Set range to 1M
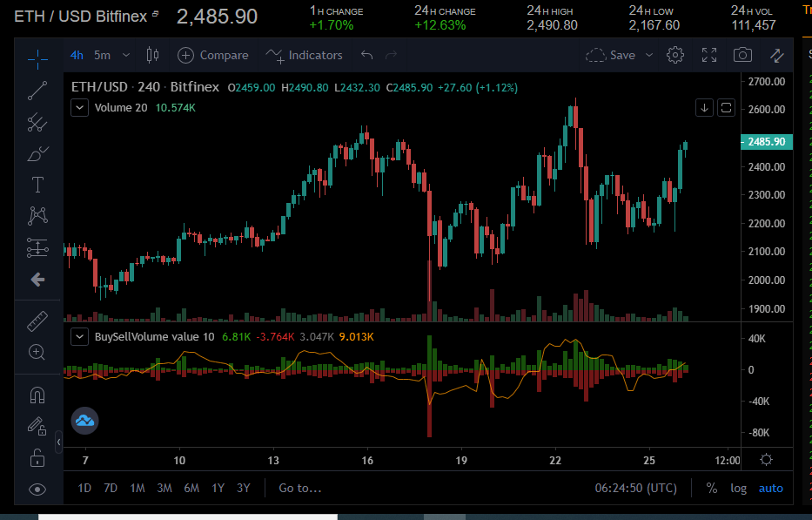 coord(138,489)
